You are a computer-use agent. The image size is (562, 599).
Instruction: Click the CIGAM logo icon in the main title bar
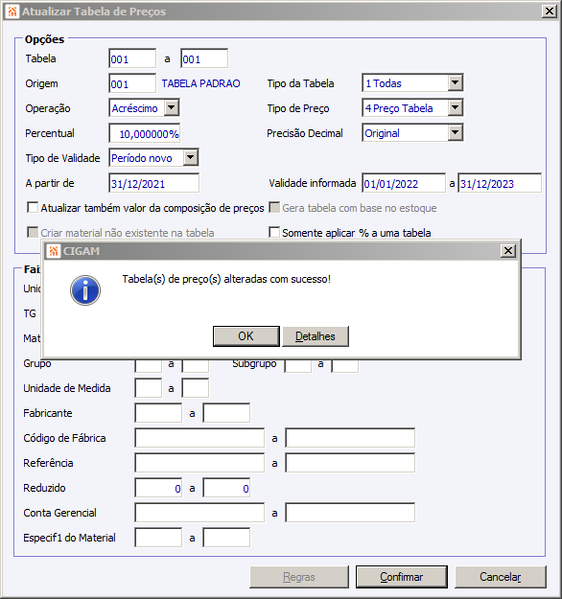[12, 11]
